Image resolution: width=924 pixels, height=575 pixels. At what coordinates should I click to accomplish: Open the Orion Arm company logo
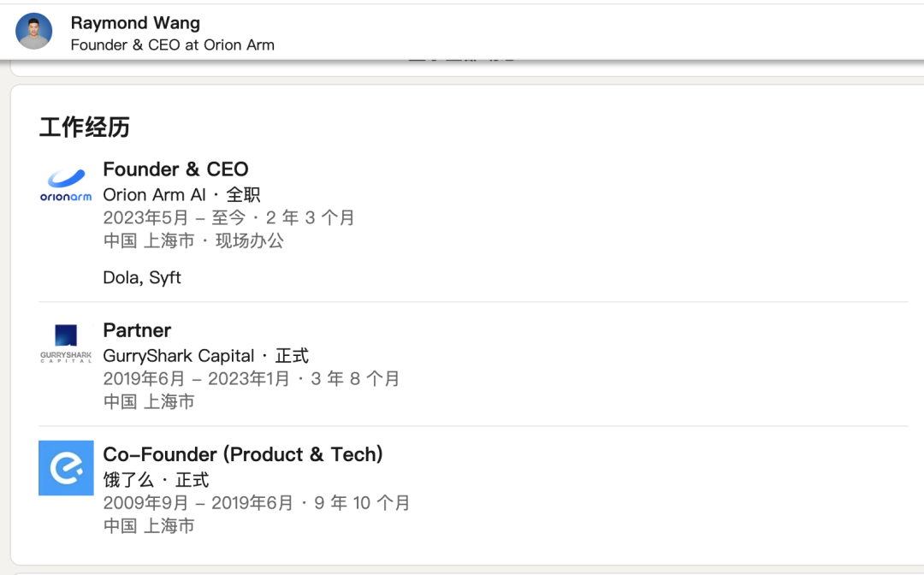pyautogui.click(x=66, y=185)
